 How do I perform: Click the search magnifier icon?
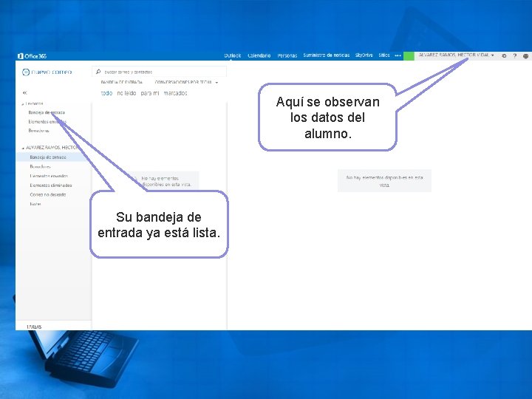(98, 72)
